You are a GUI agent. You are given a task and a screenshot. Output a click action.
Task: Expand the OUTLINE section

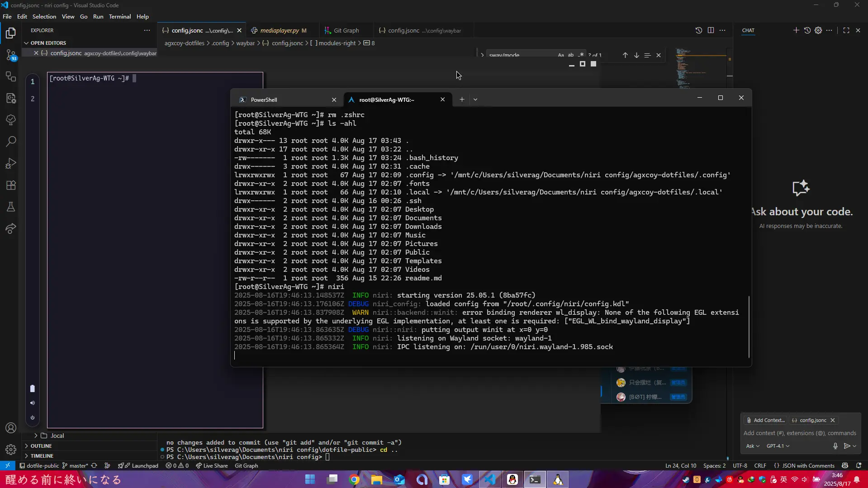(41, 446)
